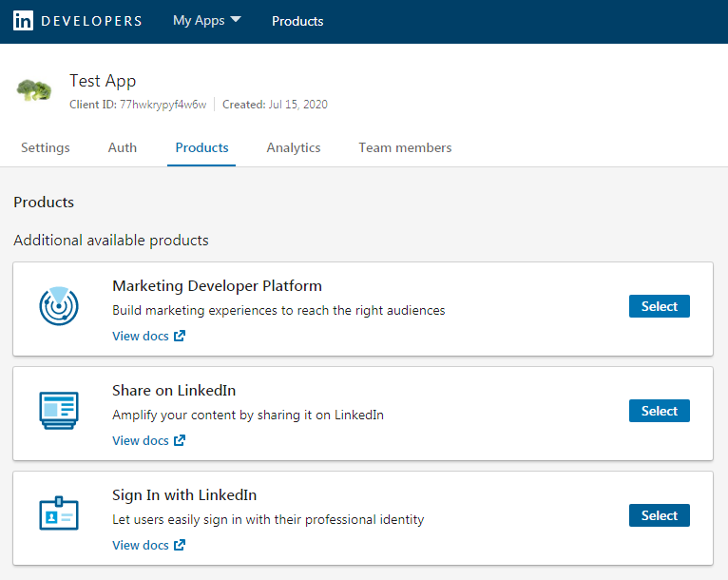The width and height of the screenshot is (728, 580).
Task: Switch to the Auth tab
Action: pyautogui.click(x=123, y=147)
